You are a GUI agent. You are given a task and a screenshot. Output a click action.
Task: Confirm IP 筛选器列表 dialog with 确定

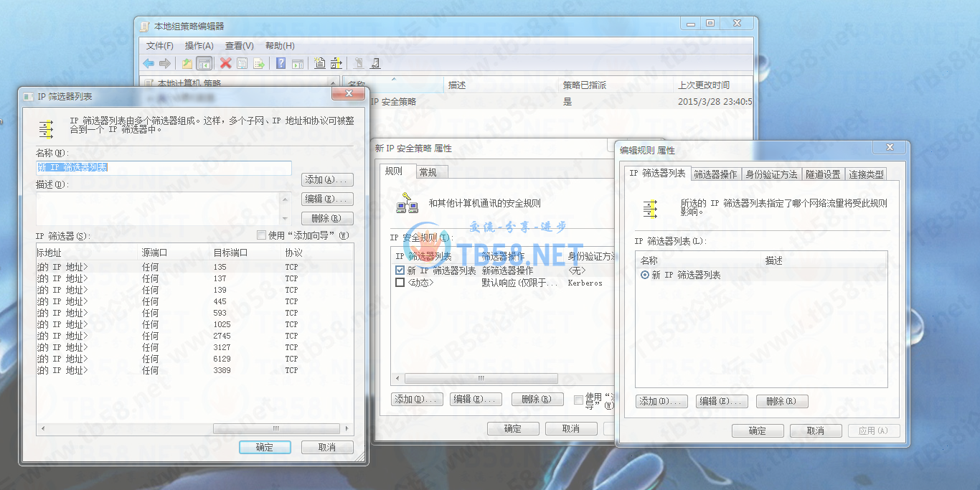(x=265, y=447)
